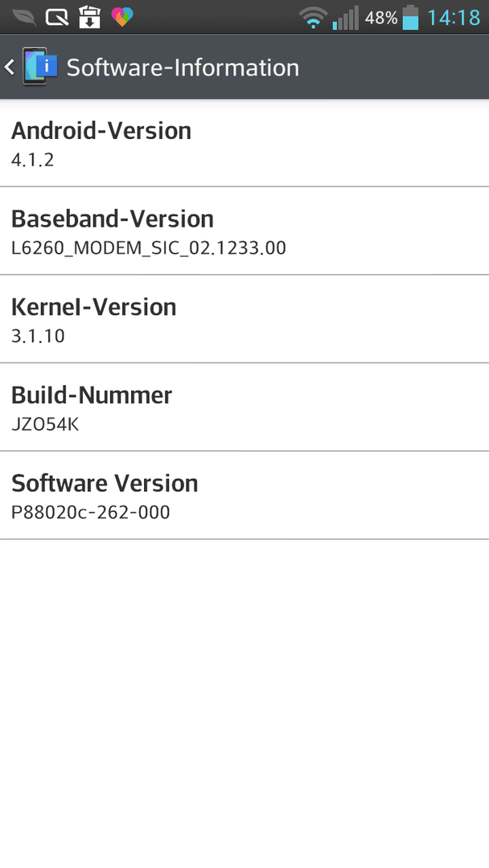Viewport: 489px width, 868px height.
Task: Tap the download box notification icon
Action: coord(89,17)
